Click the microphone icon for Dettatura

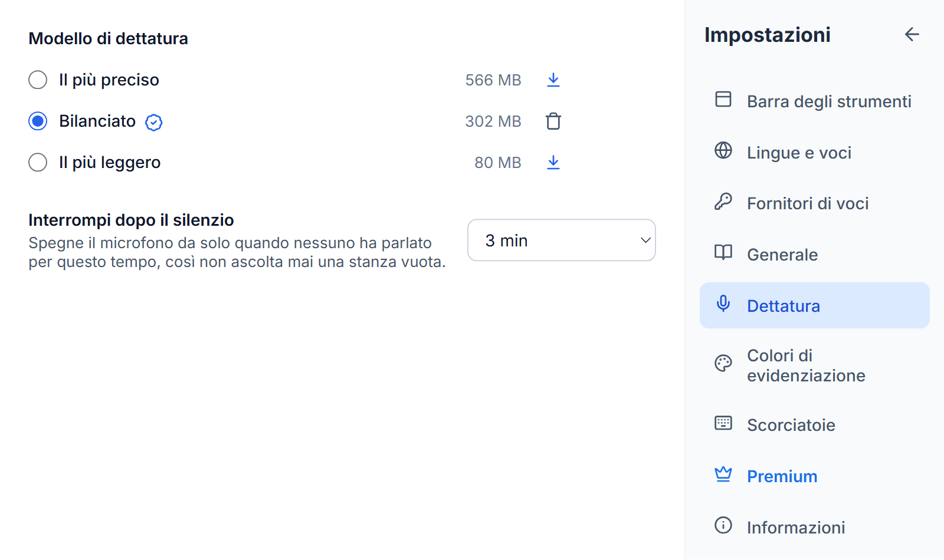pos(723,304)
